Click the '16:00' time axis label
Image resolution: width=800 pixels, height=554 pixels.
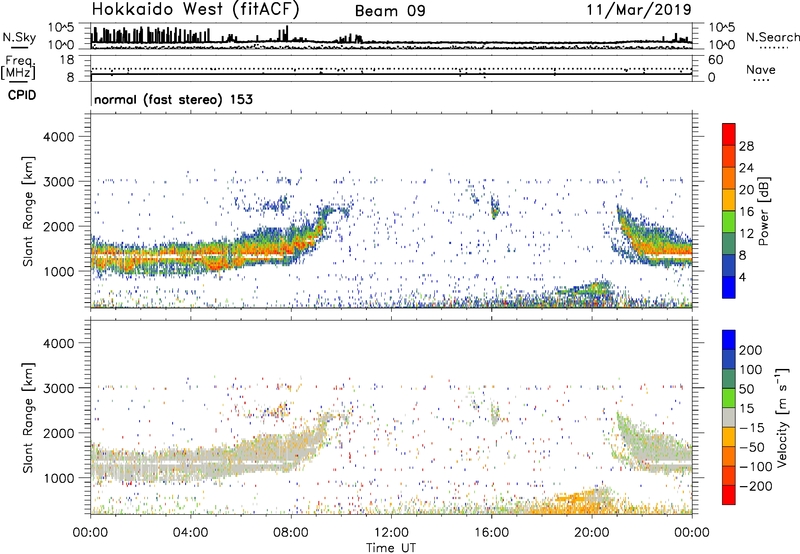[x=491, y=533]
